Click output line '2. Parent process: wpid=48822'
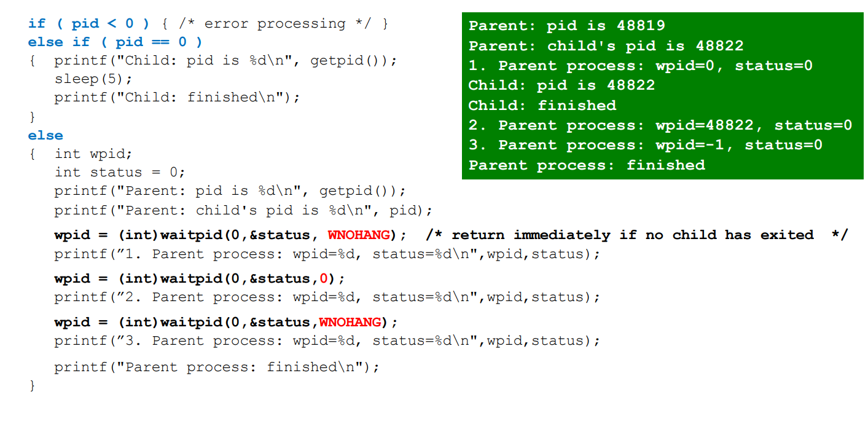 click(660, 125)
